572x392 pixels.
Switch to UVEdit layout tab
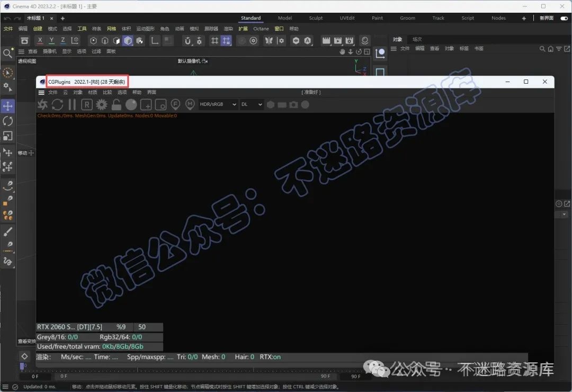pyautogui.click(x=347, y=18)
